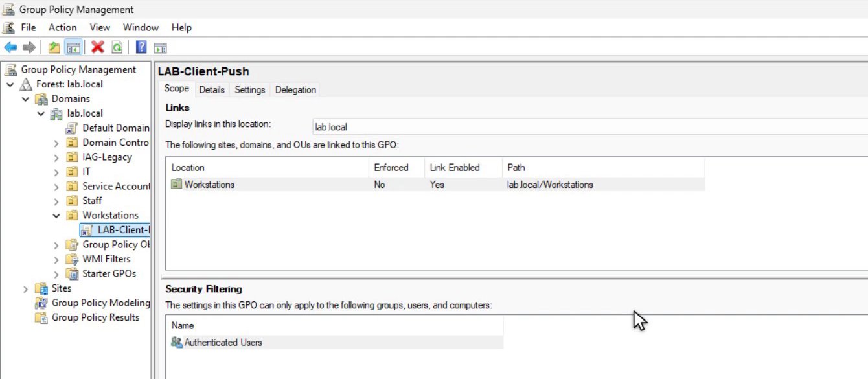Click the Up One Level folder icon
The width and height of the screenshot is (868, 379).
pos(54,47)
